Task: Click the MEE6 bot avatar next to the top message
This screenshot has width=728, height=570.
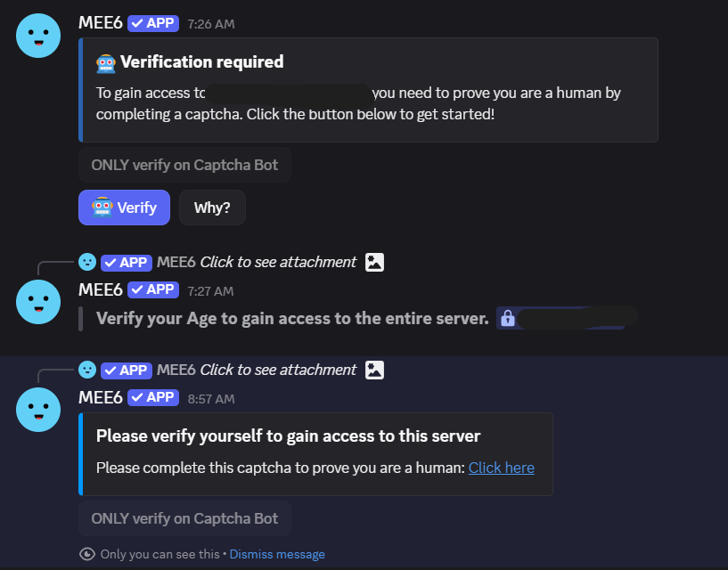Action: coord(37,36)
